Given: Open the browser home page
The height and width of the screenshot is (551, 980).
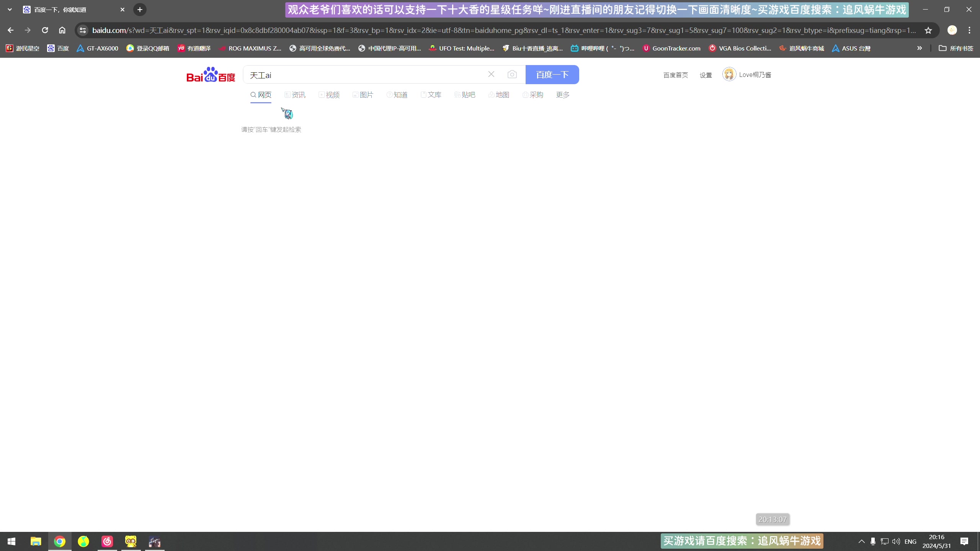Looking at the screenshot, I should click(62, 30).
